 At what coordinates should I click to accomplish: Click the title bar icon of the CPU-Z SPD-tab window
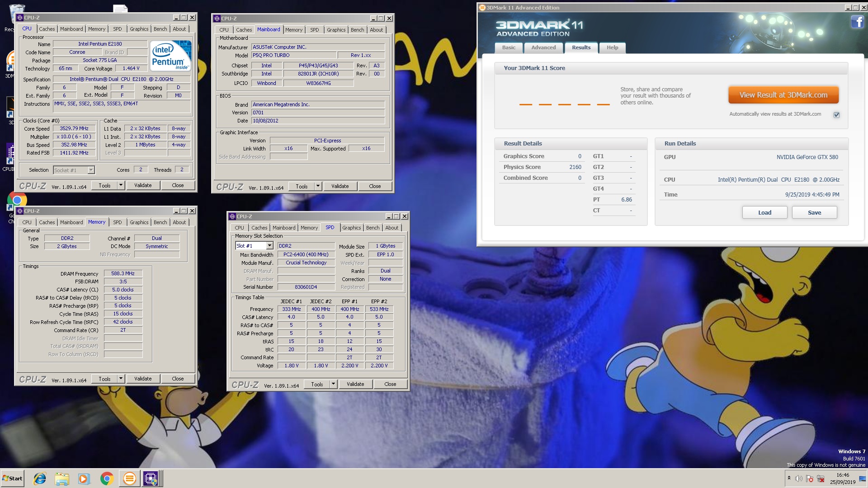(232, 216)
